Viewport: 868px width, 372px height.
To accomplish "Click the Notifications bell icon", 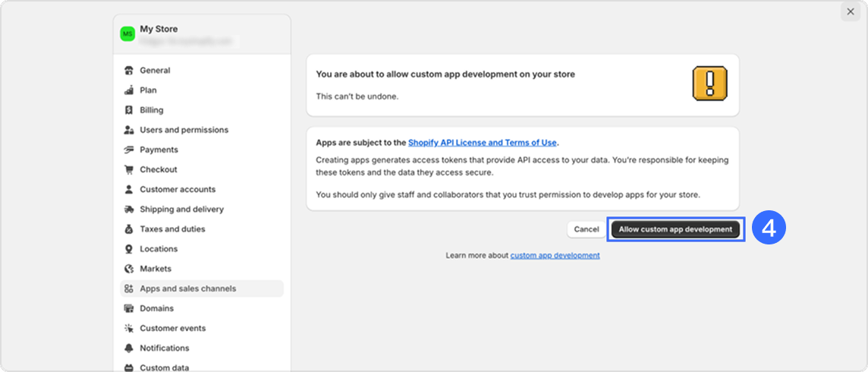I will coord(129,348).
